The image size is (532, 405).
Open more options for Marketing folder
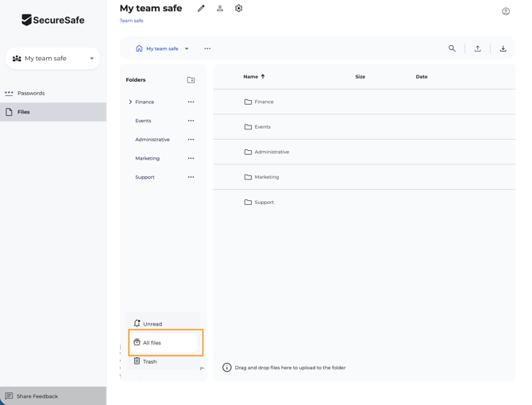coord(191,158)
